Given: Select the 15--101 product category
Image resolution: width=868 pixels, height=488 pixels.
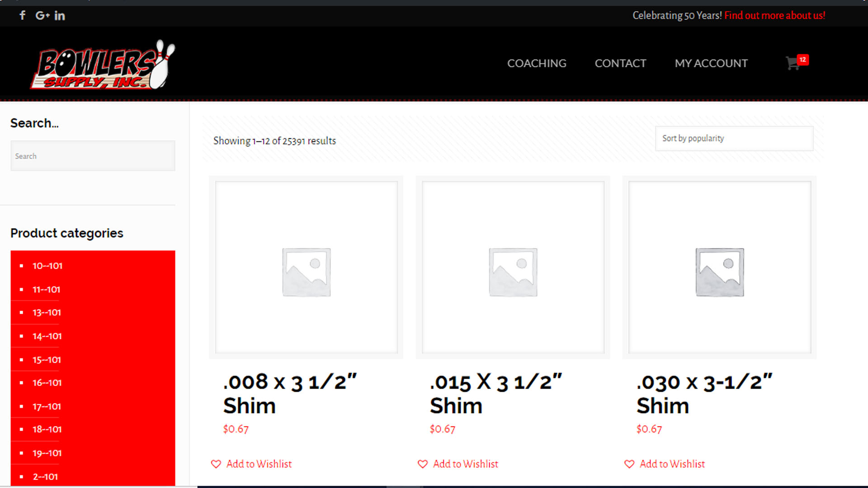Looking at the screenshot, I should 47,360.
